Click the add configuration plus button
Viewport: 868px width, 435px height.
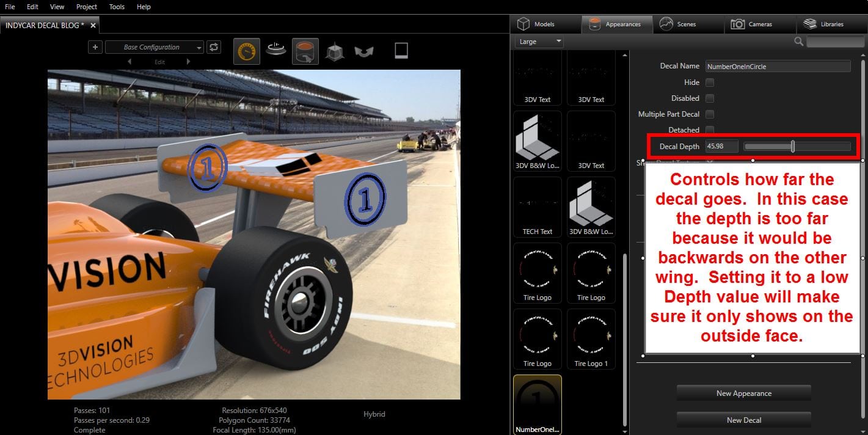click(x=95, y=47)
